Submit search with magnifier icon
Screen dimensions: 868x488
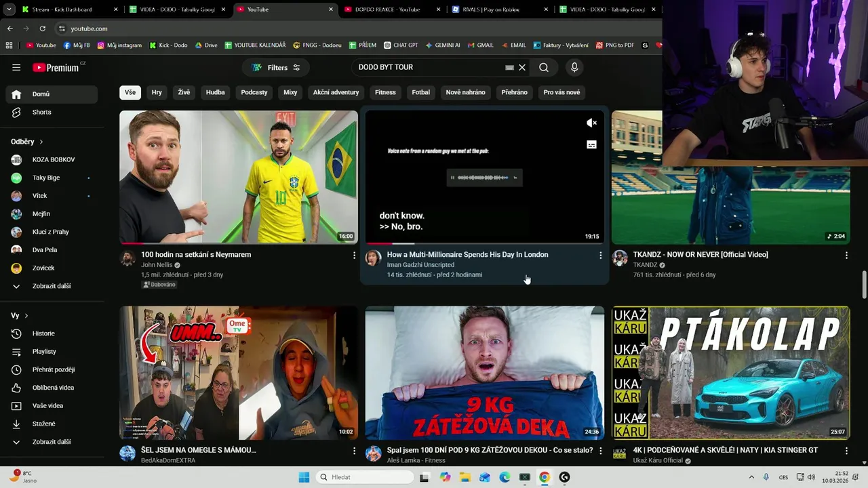coord(544,67)
